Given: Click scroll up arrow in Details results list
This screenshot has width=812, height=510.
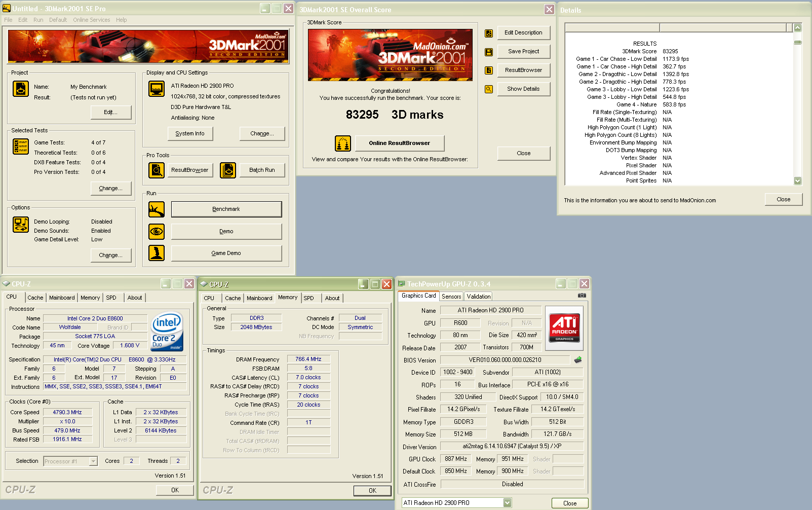Looking at the screenshot, I should click(x=798, y=28).
